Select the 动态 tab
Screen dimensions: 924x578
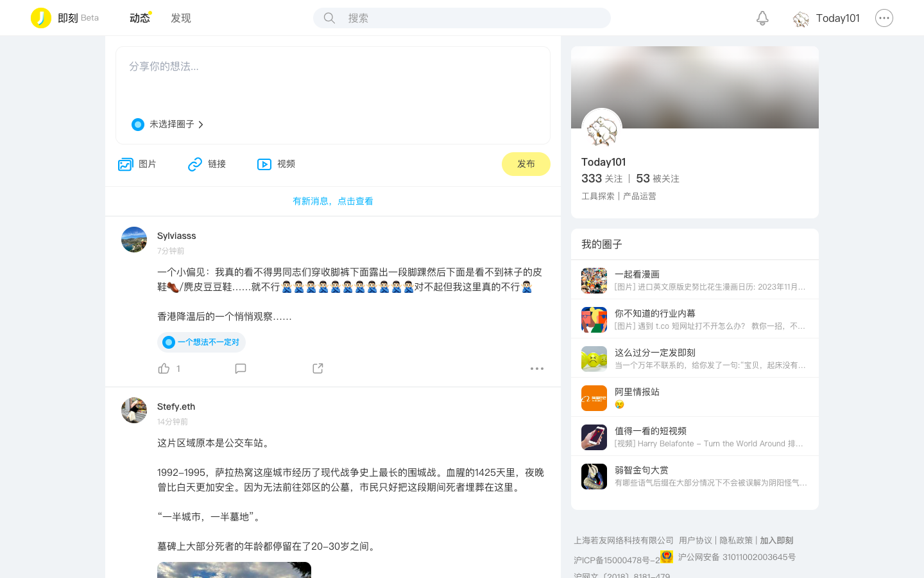[x=140, y=18]
